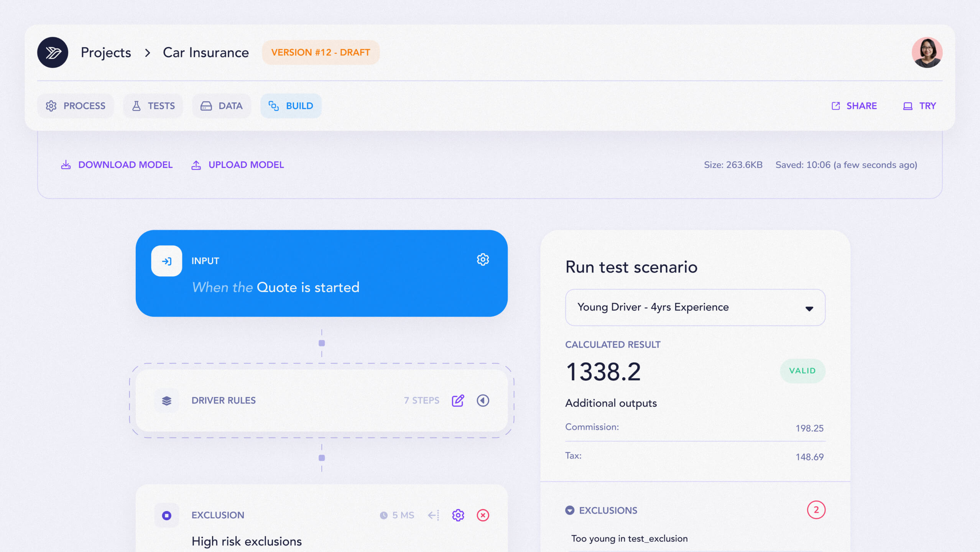
Task: Switch to the Tests tab
Action: (x=153, y=106)
